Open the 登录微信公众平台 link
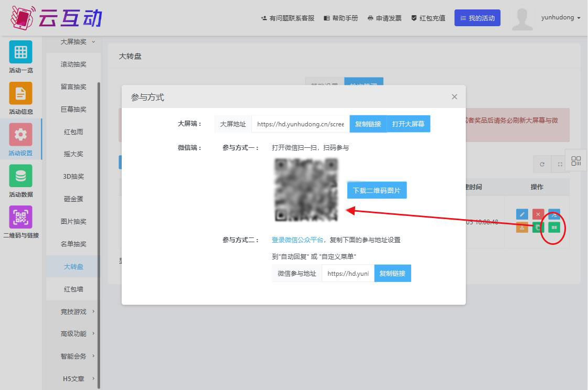The height and width of the screenshot is (390, 588). pyautogui.click(x=297, y=240)
